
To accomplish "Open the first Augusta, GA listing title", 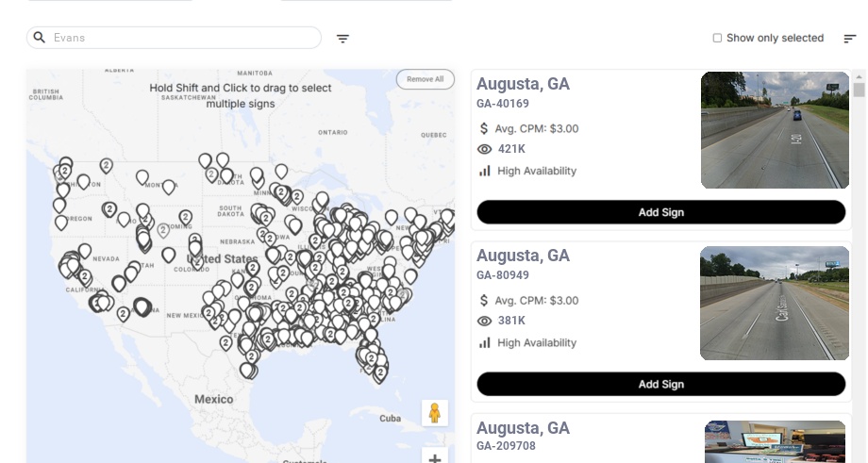I will coord(523,84).
